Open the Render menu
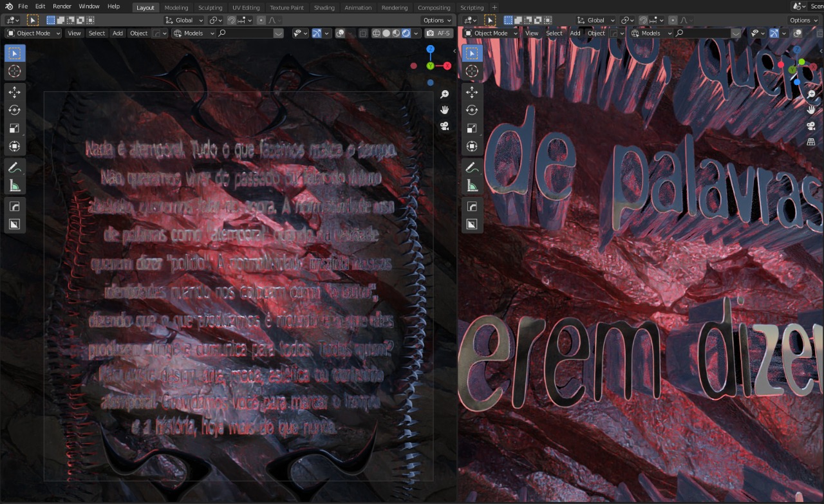Image resolution: width=824 pixels, height=504 pixels. pos(62,6)
